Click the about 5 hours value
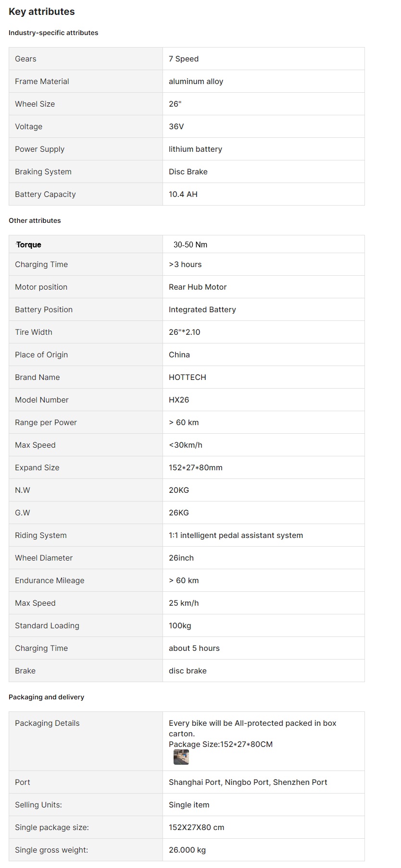401x868 pixels. pyautogui.click(x=194, y=648)
